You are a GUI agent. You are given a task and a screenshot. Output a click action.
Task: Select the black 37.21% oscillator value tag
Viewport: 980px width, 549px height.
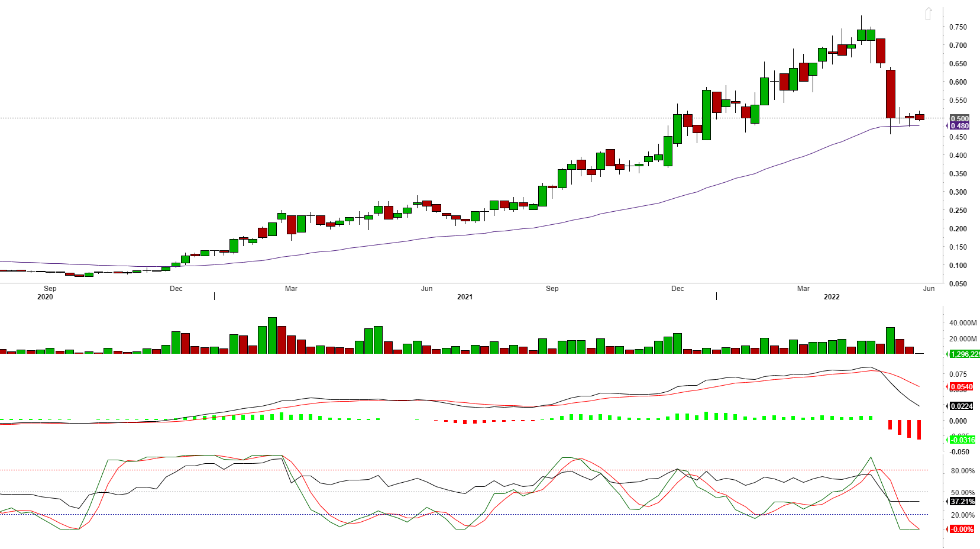(x=962, y=502)
